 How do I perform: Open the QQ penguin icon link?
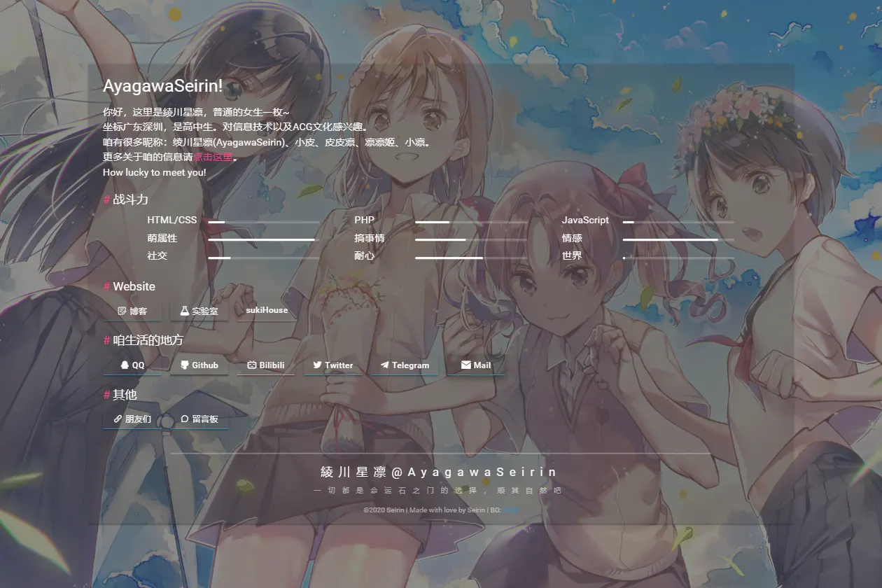pos(132,365)
